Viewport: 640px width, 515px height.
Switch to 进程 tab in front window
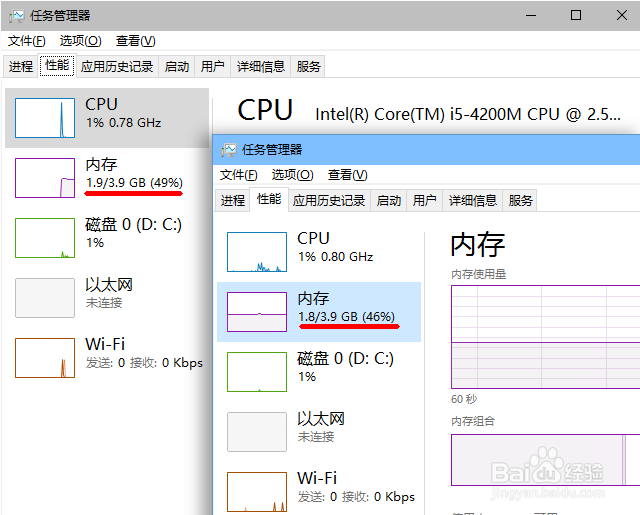[x=233, y=200]
